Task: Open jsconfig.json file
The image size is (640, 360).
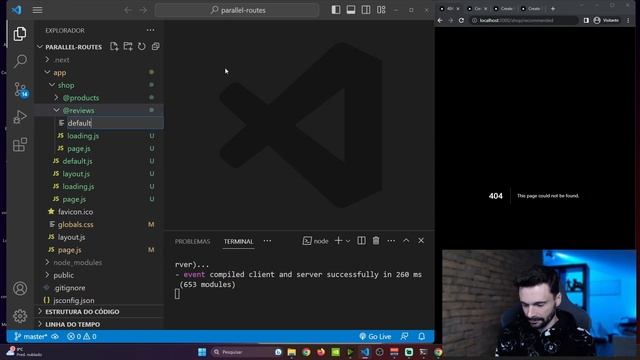Action: point(73,300)
